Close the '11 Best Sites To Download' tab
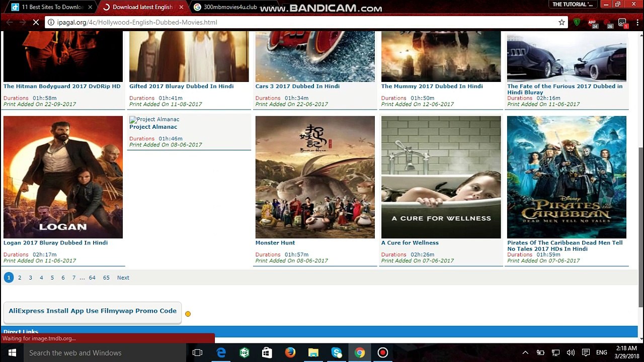This screenshot has width=644, height=362. pos(90,7)
